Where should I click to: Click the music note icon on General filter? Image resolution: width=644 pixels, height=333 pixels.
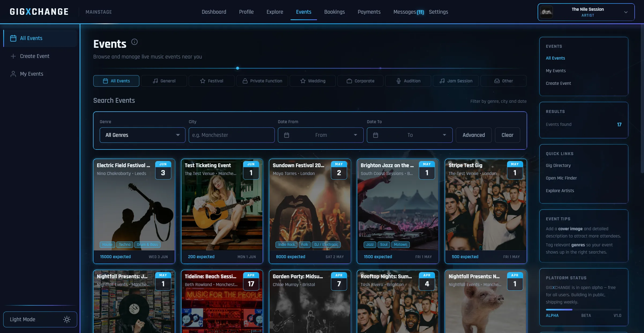pyautogui.click(x=155, y=81)
